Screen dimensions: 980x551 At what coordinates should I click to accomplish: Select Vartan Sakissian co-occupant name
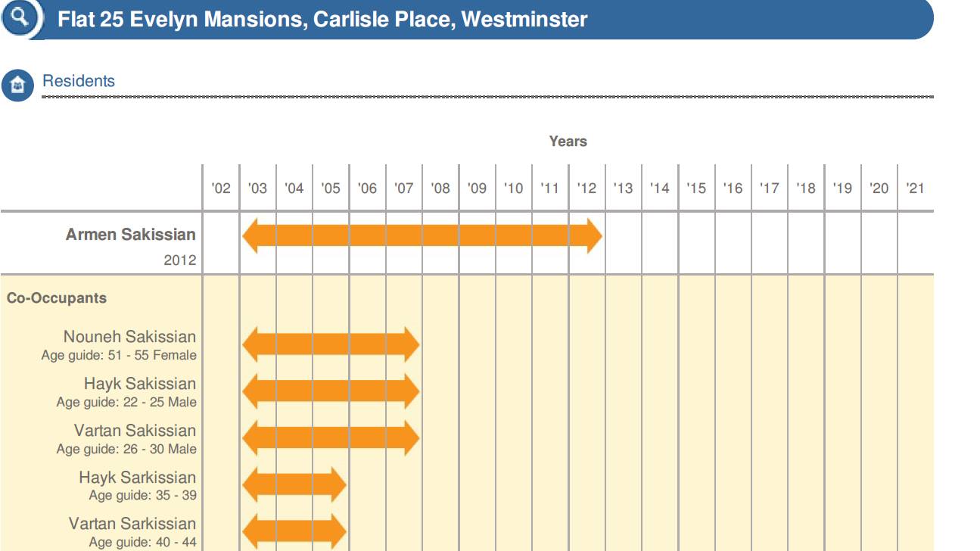pyautogui.click(x=135, y=431)
